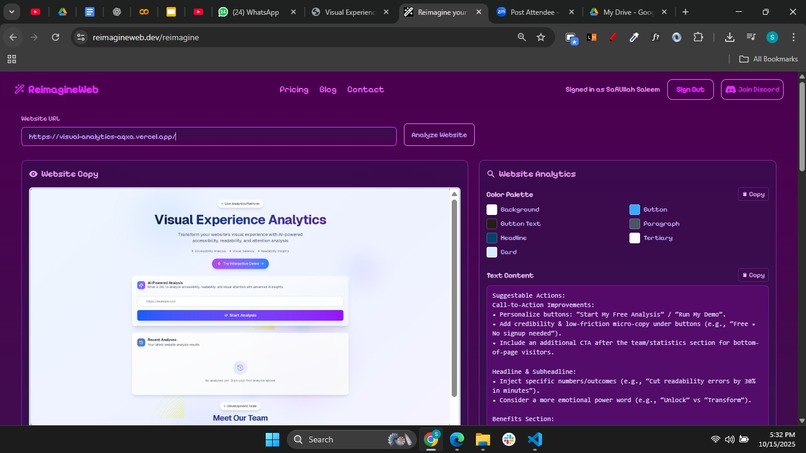The width and height of the screenshot is (806, 453).
Task: Click the address bar URL reimagineweb.dev/reimagine
Action: [145, 38]
